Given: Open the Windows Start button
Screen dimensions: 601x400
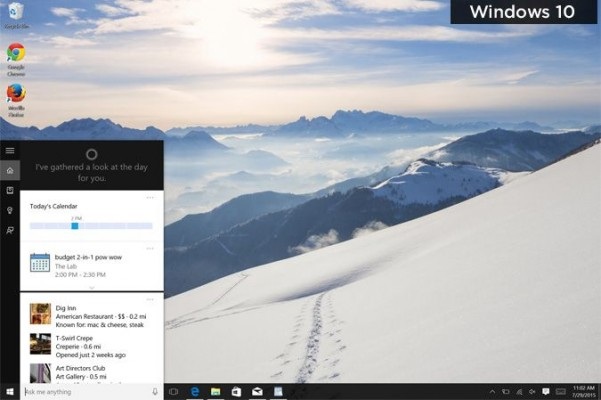Looking at the screenshot, I should coord(10,392).
